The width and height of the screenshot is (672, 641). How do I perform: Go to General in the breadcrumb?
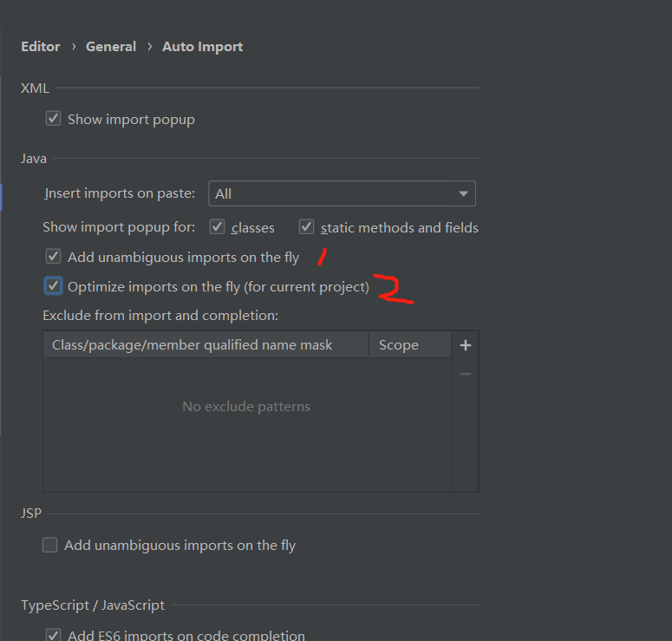(111, 47)
